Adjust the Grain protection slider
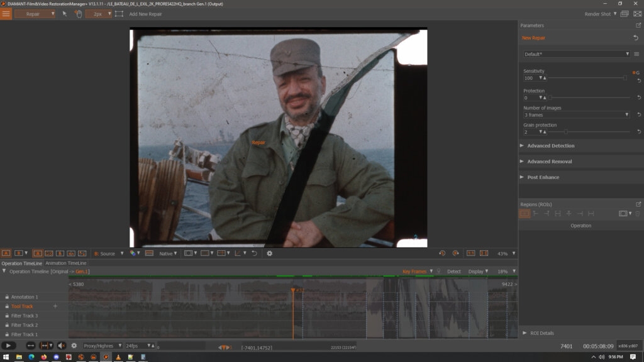The image size is (644, 362). 589,132
